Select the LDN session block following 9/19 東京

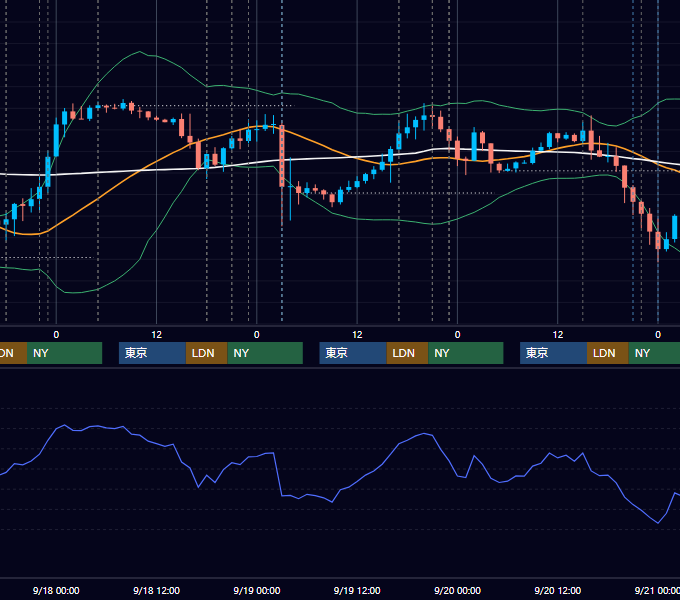point(407,353)
